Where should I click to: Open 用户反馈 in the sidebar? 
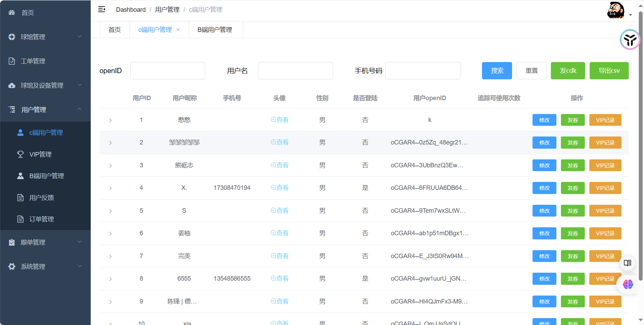[42, 197]
